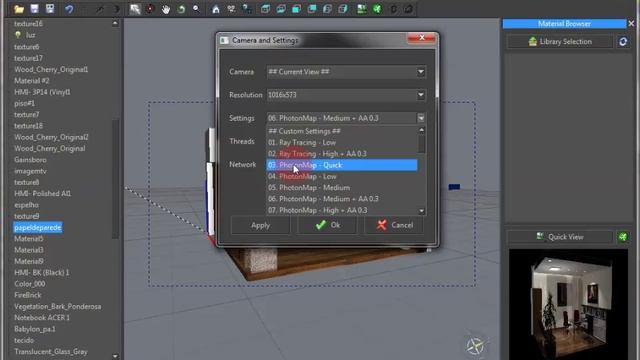Click the blue Undo arrow icon
Image resolution: width=640 pixels, height=360 pixels.
[69, 9]
